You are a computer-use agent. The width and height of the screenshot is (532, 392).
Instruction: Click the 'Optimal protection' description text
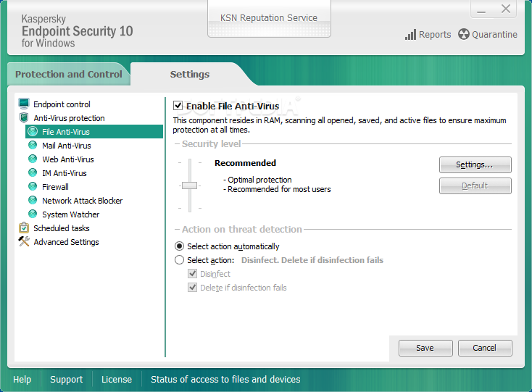click(x=259, y=180)
